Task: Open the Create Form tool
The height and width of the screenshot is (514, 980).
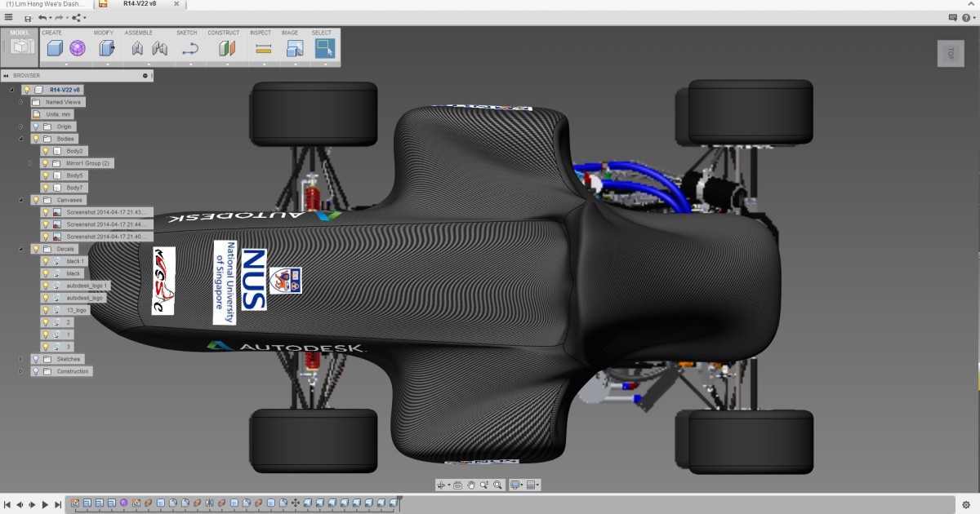Action: point(78,47)
